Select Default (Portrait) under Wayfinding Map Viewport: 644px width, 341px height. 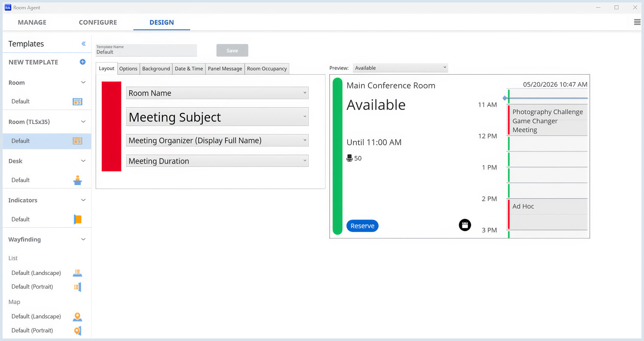[x=32, y=330]
